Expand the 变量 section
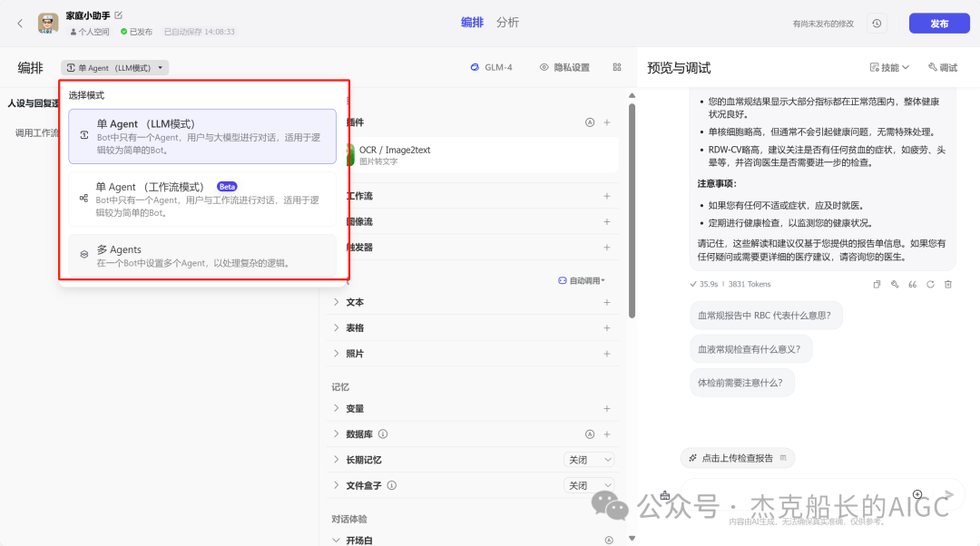Image resolution: width=980 pixels, height=546 pixels. click(x=337, y=408)
